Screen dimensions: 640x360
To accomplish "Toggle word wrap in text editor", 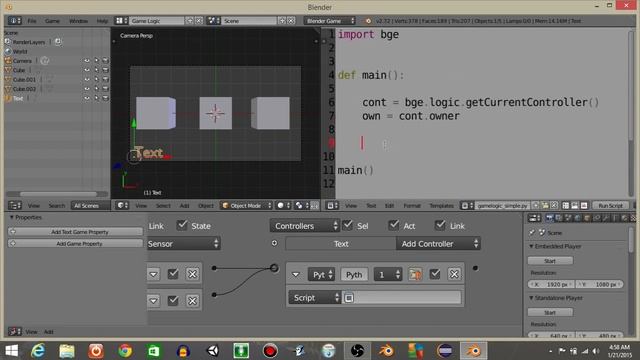I will (x=575, y=205).
